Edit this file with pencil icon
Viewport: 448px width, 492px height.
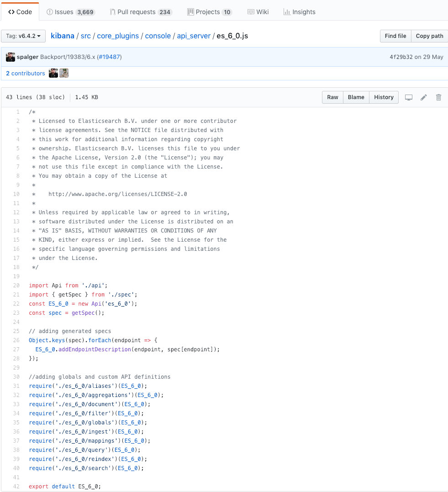click(x=423, y=97)
